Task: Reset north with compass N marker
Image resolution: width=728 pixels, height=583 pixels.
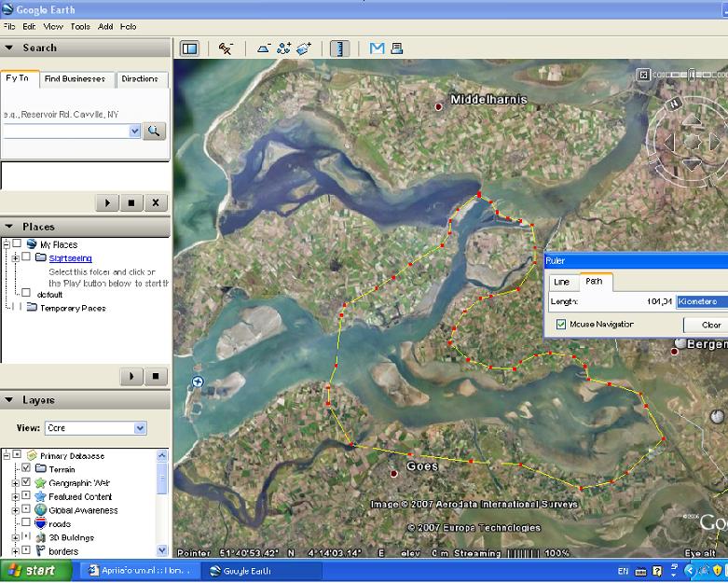Action: pyautogui.click(x=675, y=104)
